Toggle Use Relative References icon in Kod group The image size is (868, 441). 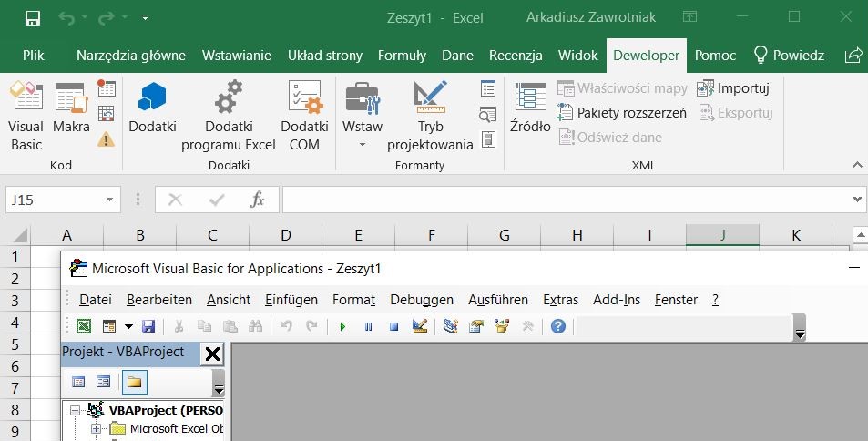pyautogui.click(x=107, y=114)
